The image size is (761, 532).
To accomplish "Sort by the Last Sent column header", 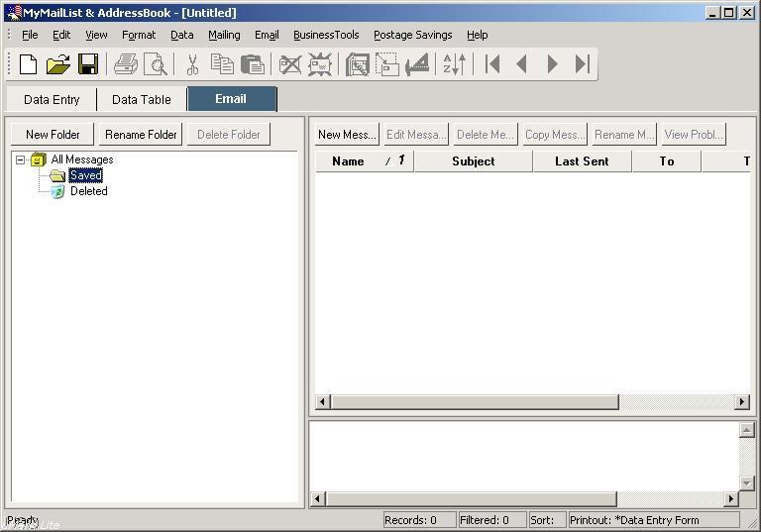I will tap(583, 161).
